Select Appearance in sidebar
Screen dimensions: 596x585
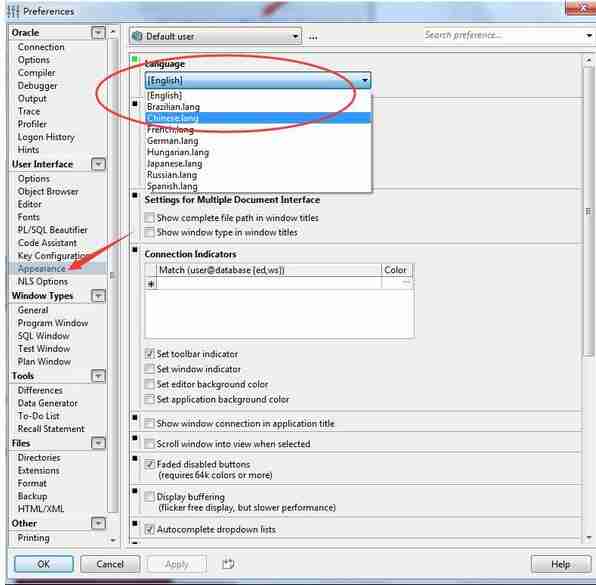click(42, 268)
